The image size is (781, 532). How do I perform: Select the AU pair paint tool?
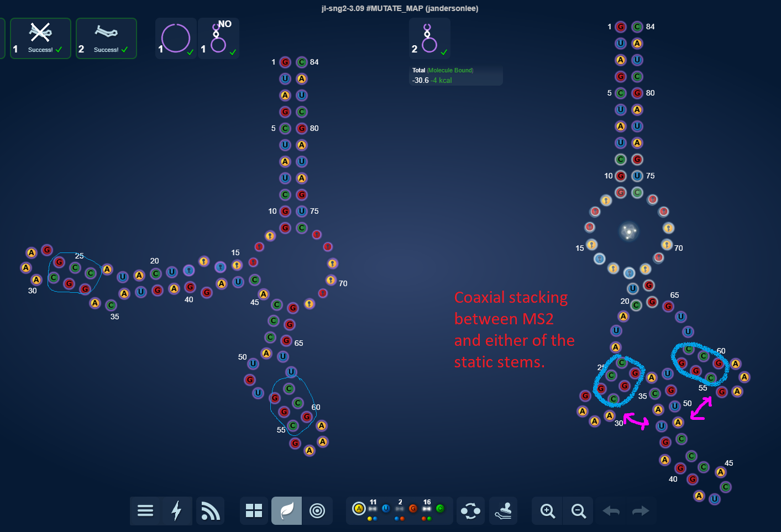[x=373, y=510]
